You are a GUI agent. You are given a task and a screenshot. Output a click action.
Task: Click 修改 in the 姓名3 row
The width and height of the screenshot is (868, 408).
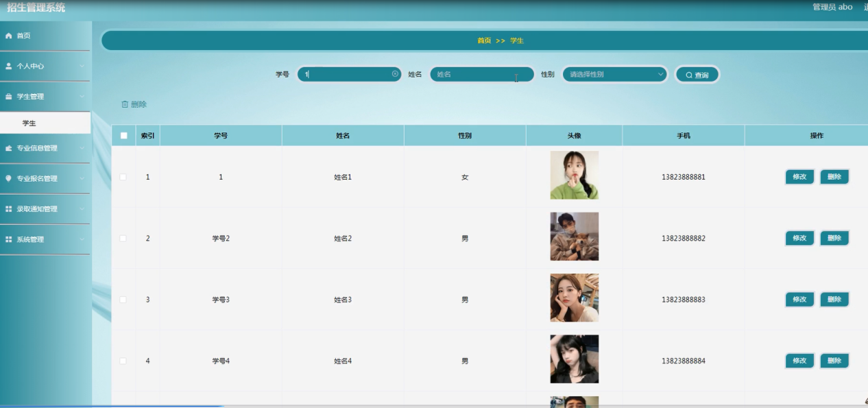[799, 300]
